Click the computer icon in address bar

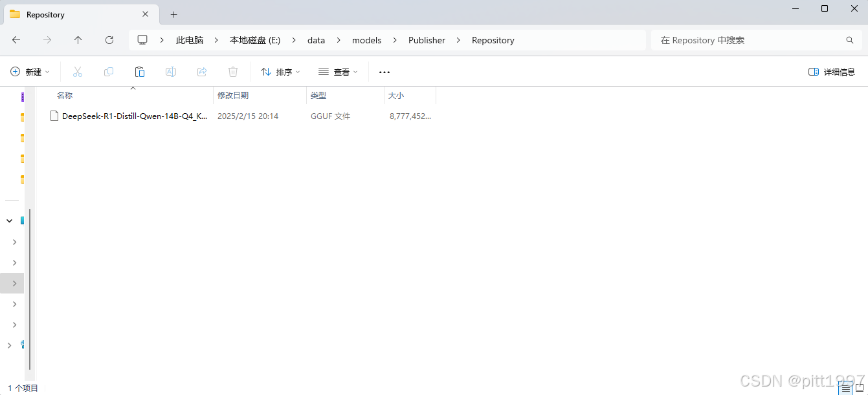coord(142,40)
